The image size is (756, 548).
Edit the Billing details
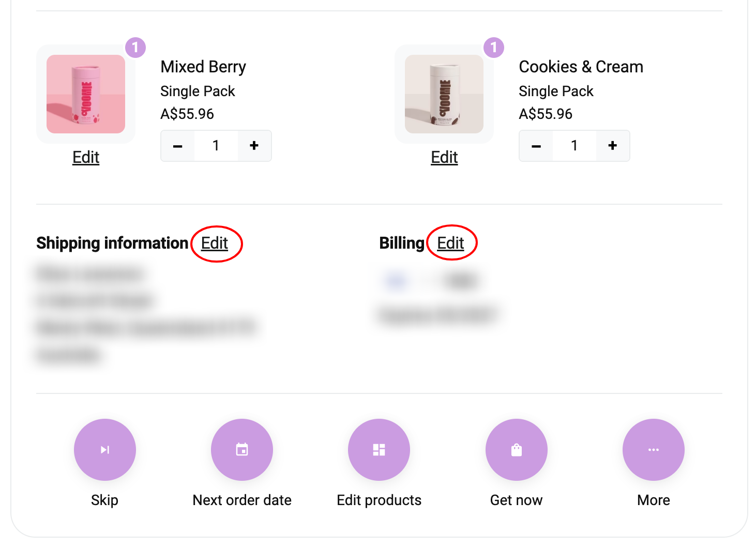click(x=450, y=243)
